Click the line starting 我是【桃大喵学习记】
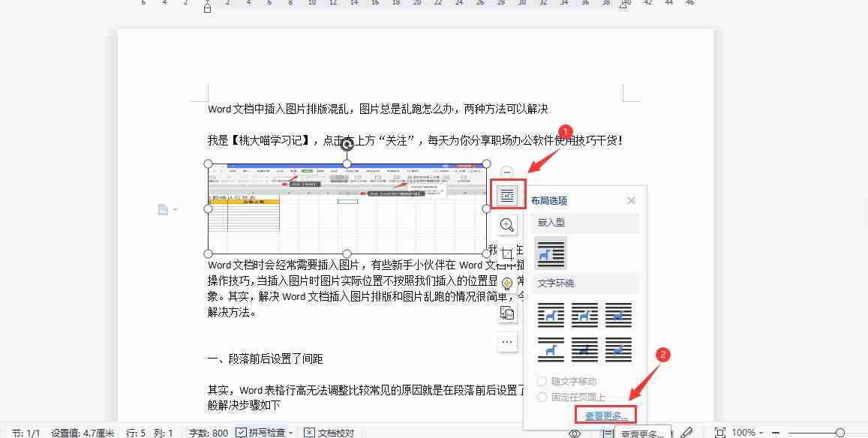Image resolution: width=868 pixels, height=438 pixels. [x=416, y=141]
